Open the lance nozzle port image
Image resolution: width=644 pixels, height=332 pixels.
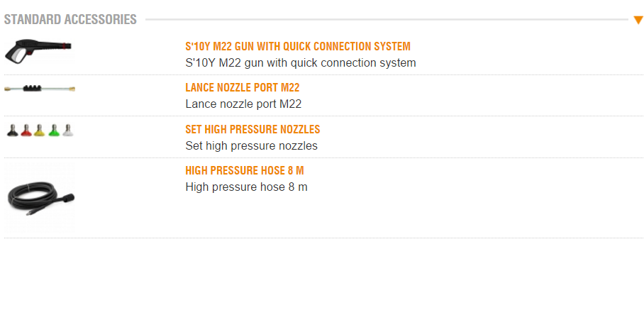(40, 89)
